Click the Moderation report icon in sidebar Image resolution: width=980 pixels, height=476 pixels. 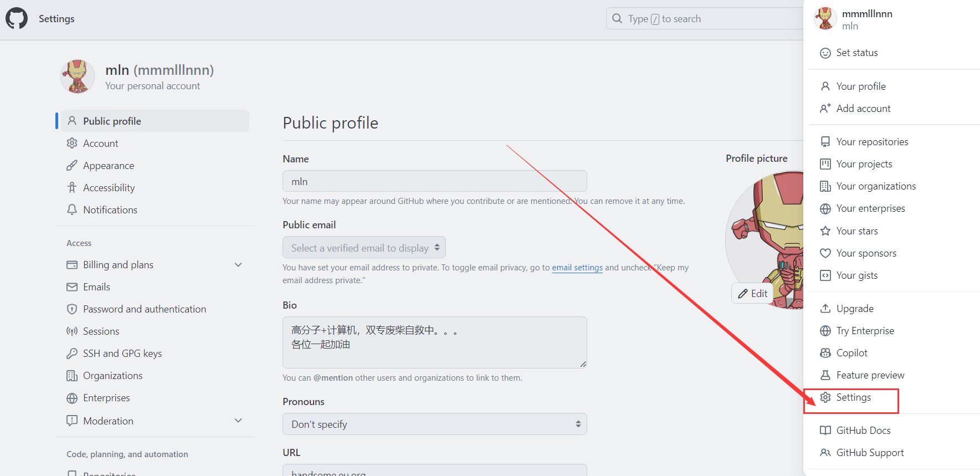(72, 421)
